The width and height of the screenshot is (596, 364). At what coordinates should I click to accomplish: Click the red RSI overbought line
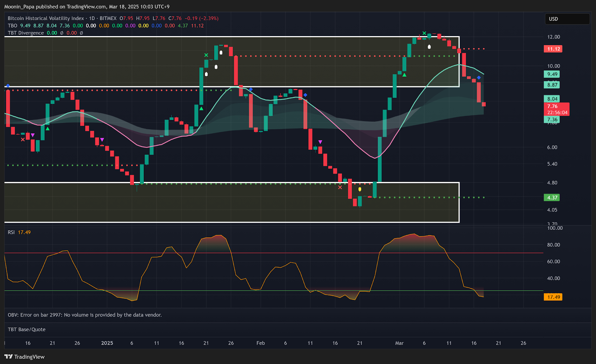[274, 253]
